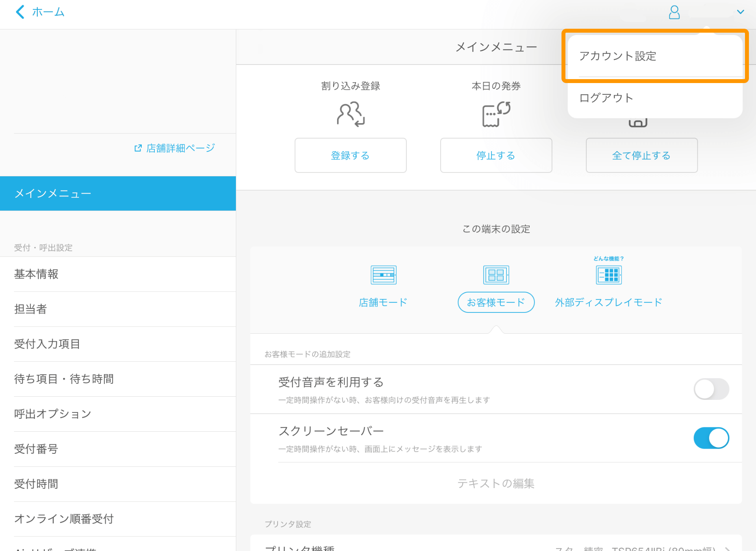Click the account person icon at top right
The width and height of the screenshot is (756, 551).
pos(674,12)
